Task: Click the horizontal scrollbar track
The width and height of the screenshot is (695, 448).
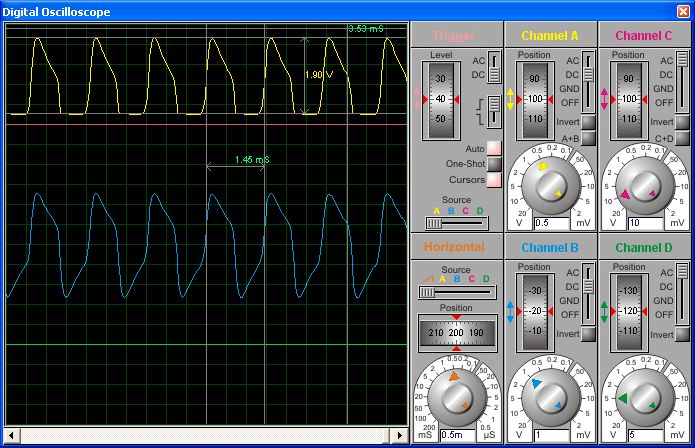Action: tap(206, 436)
